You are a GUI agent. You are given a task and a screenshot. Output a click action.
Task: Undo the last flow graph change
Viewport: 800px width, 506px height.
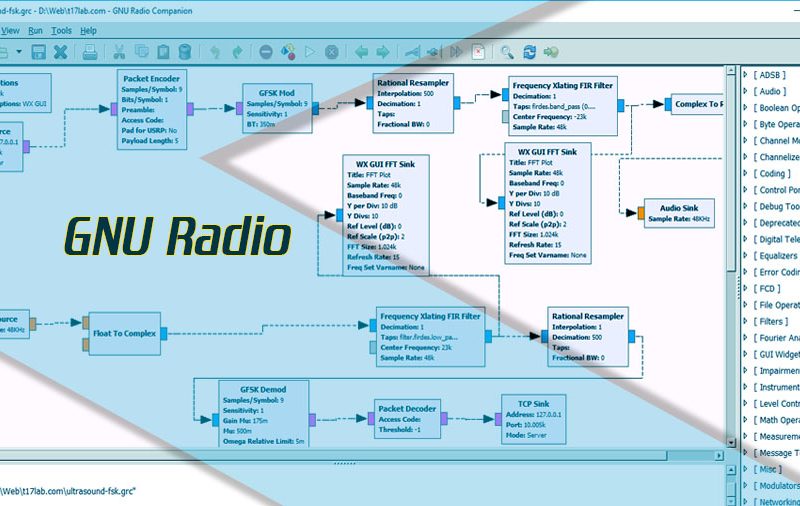215,52
